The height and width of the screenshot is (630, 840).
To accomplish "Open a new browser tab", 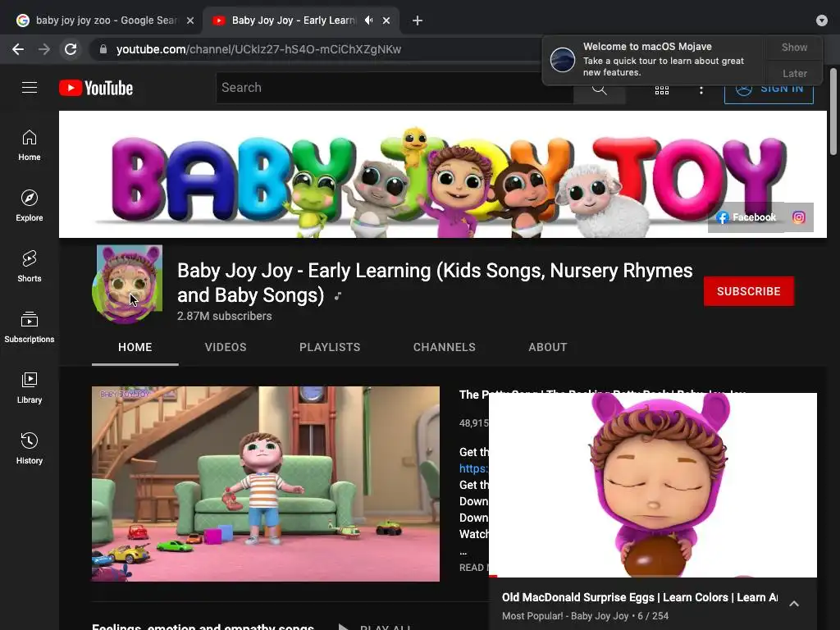I will point(418,21).
